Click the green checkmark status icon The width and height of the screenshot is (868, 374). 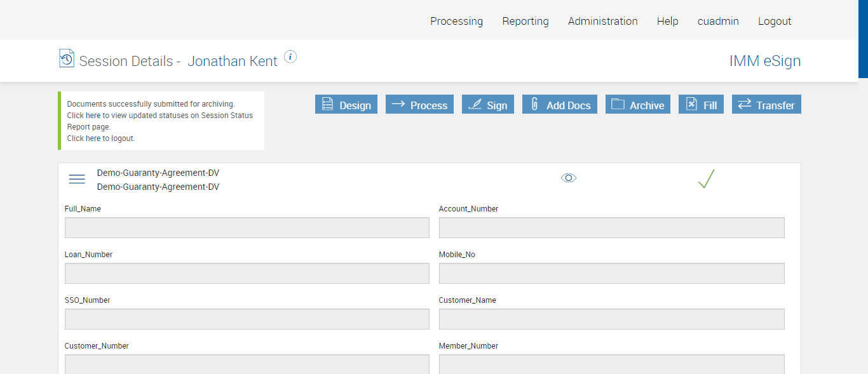click(706, 179)
